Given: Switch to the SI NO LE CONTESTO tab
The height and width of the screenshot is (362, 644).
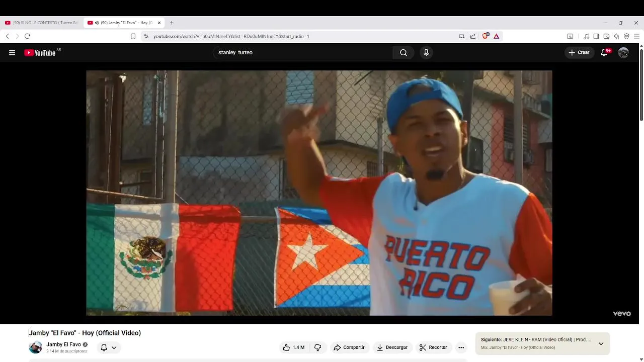Looking at the screenshot, I should (42, 23).
